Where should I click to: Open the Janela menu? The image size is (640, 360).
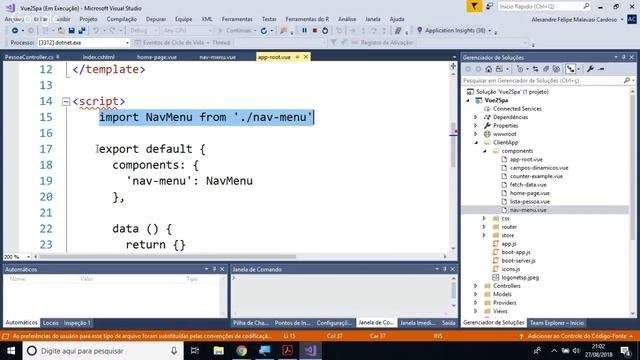[373, 19]
